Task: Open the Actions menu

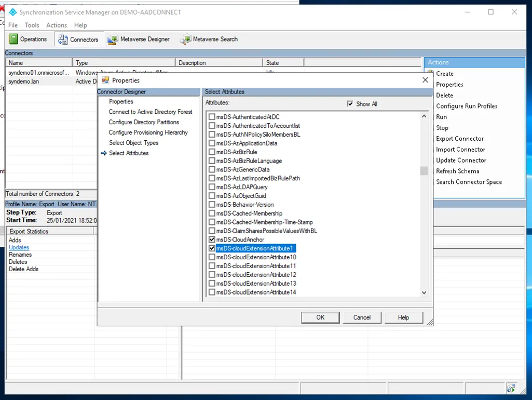Action: click(57, 25)
